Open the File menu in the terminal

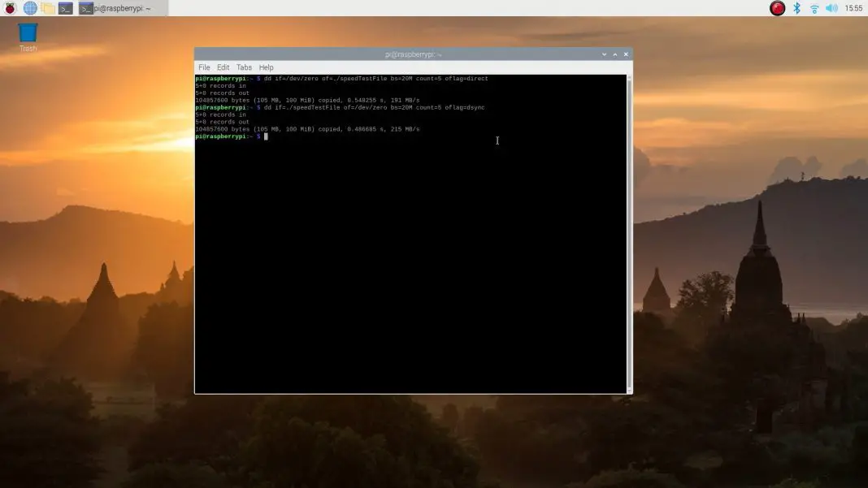click(x=203, y=67)
